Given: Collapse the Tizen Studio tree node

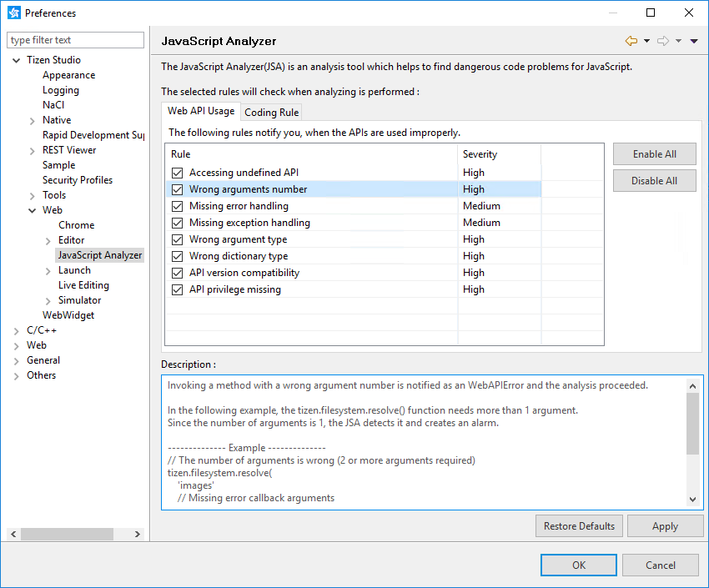Looking at the screenshot, I should [x=17, y=60].
